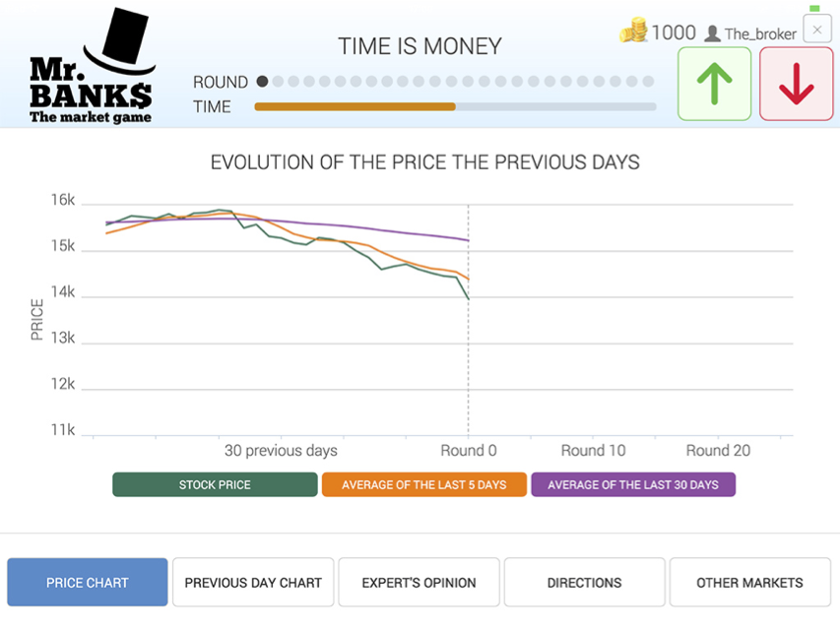Toggle the Stock Price series legend
Image resolution: width=840 pixels, height=629 pixels.
click(215, 484)
